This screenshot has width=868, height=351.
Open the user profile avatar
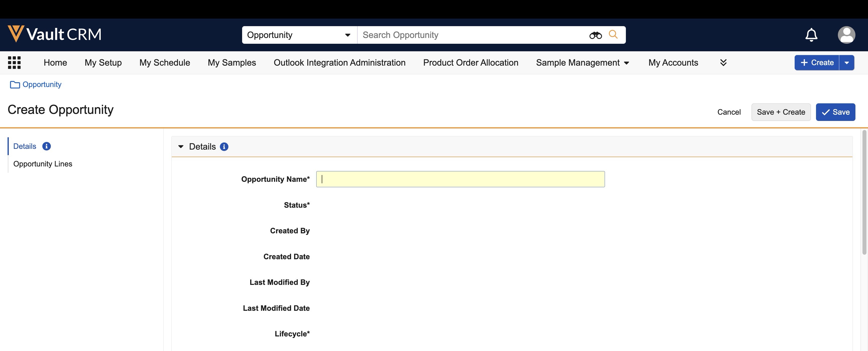(x=846, y=35)
